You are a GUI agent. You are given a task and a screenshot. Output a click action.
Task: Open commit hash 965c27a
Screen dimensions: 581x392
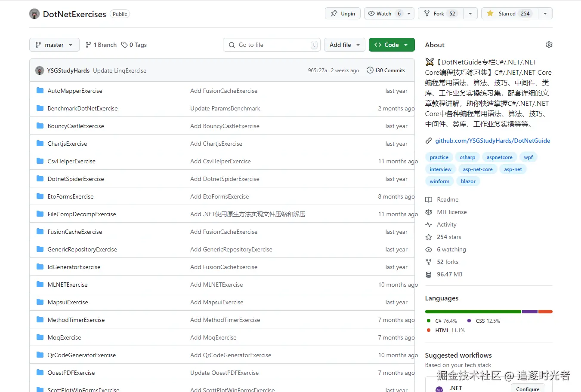click(317, 70)
